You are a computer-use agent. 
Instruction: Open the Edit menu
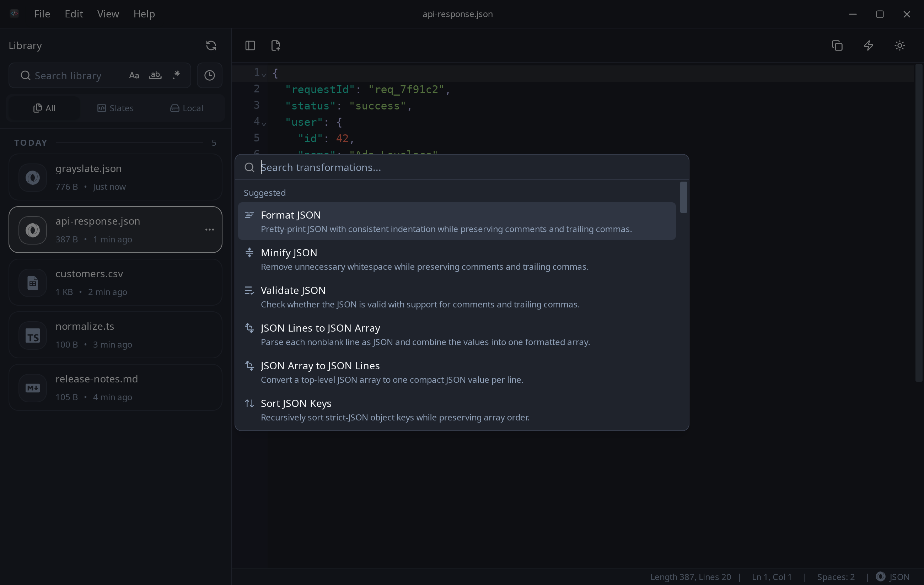pos(74,14)
